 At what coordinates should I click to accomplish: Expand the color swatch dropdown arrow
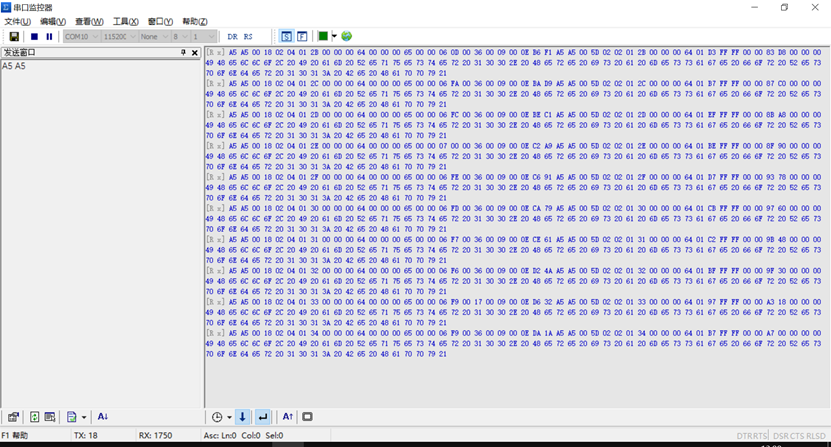click(334, 36)
